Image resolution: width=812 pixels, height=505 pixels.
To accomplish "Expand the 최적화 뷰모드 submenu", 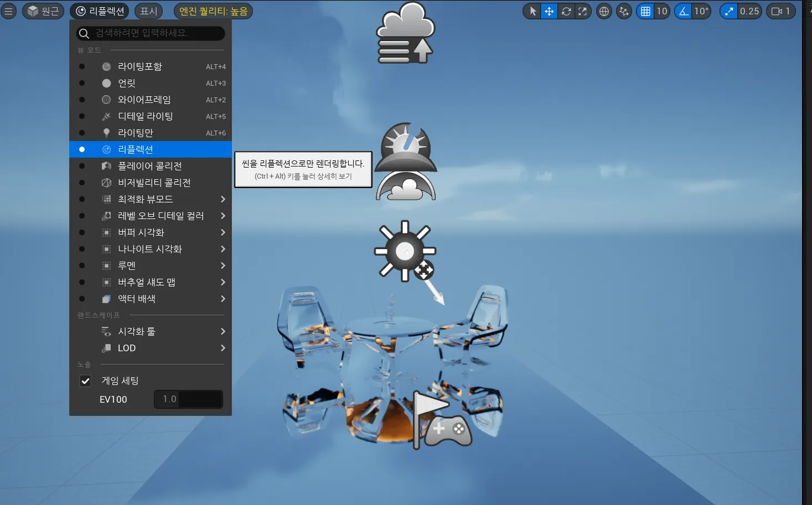I will point(151,199).
